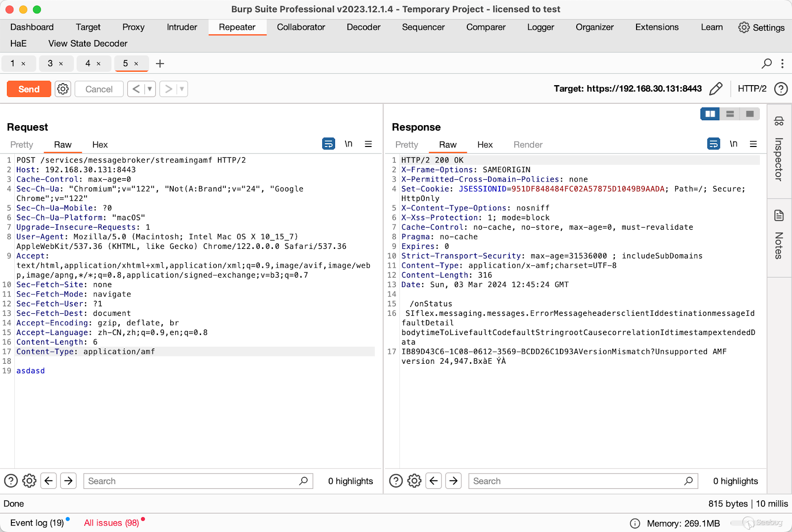Expand the forward history dropdown arrow

pyautogui.click(x=182, y=89)
